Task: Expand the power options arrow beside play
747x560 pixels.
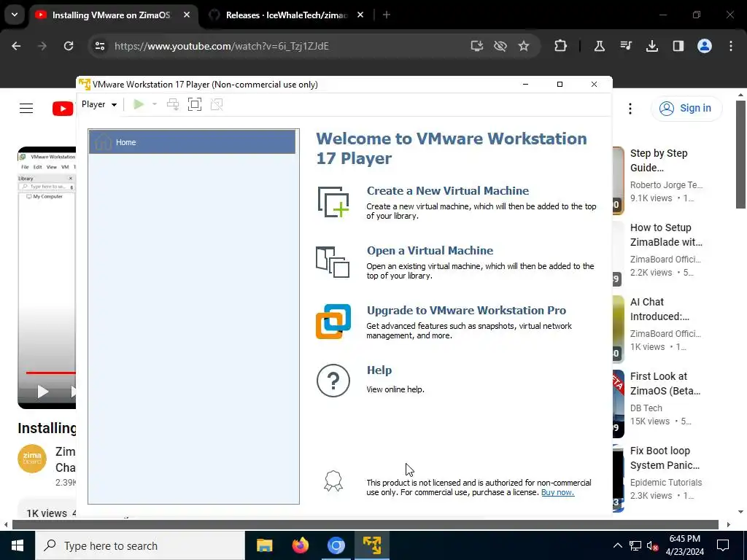Action: pyautogui.click(x=155, y=104)
